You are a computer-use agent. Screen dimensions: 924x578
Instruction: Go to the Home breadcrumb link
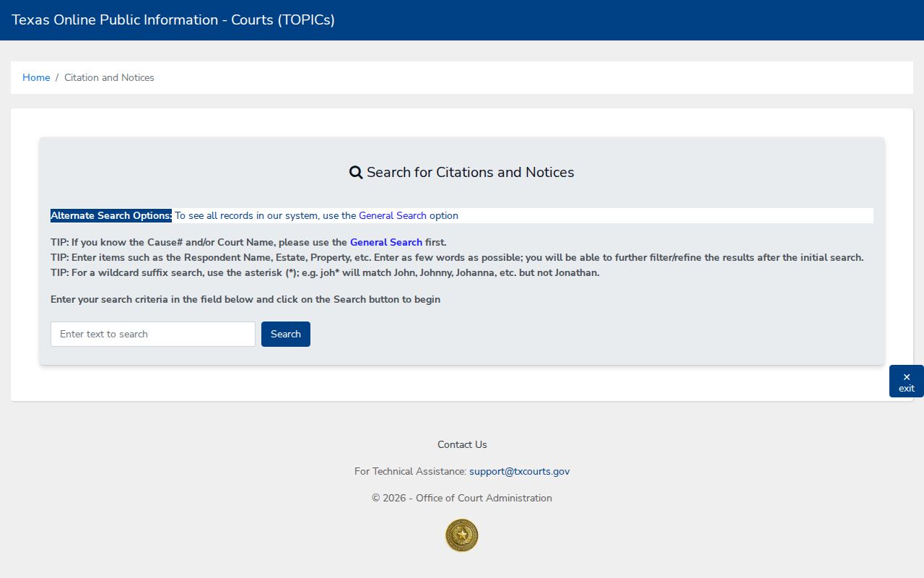(x=36, y=77)
